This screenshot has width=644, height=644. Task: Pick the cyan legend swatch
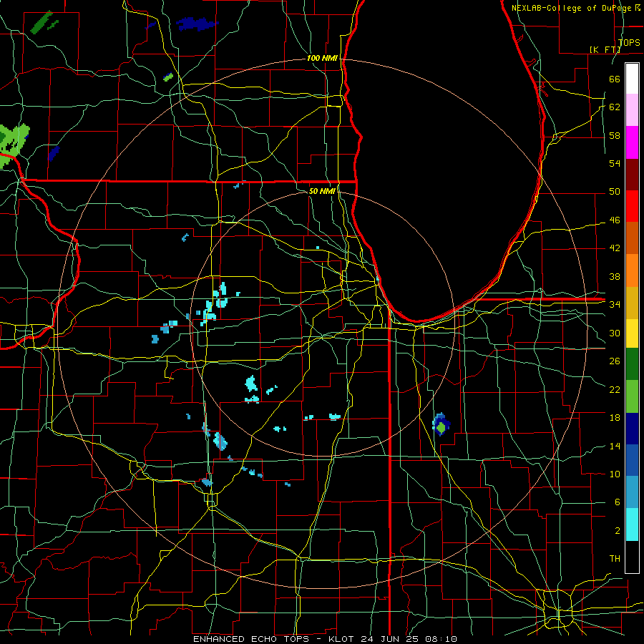pyautogui.click(x=632, y=525)
